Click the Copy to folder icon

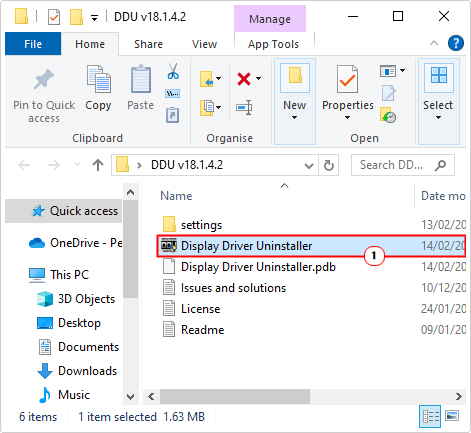(x=207, y=107)
